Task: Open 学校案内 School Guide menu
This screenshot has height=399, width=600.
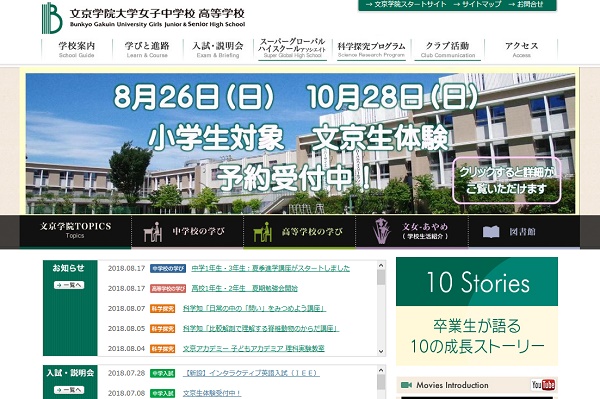Action: click(x=77, y=49)
